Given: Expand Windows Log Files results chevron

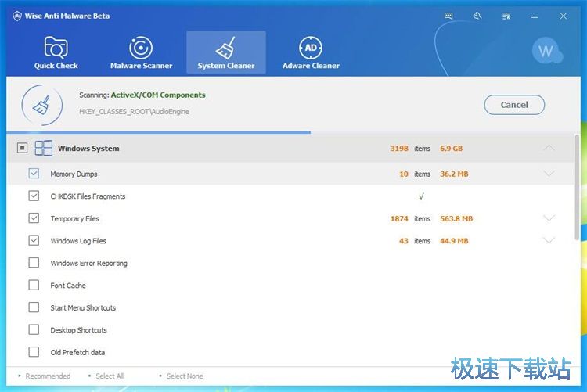Looking at the screenshot, I should tap(549, 240).
